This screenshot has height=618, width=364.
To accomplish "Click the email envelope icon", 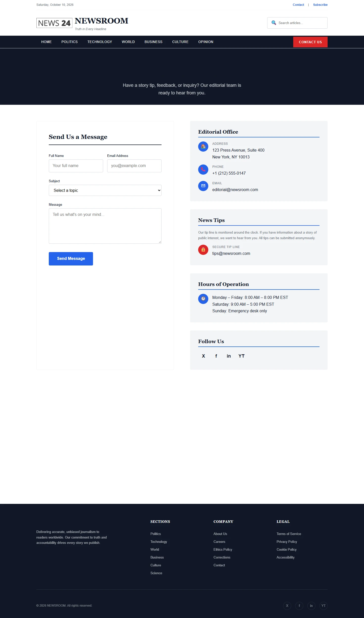I will pyautogui.click(x=203, y=186).
